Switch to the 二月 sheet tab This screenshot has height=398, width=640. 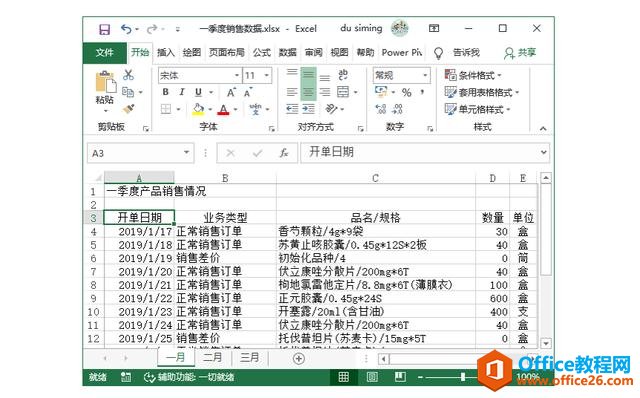point(213,358)
